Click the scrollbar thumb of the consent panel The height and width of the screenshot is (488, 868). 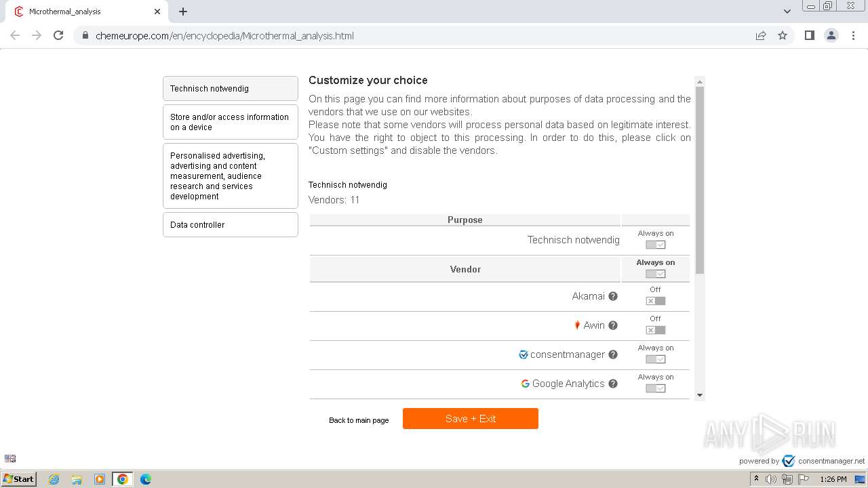[x=700, y=180]
